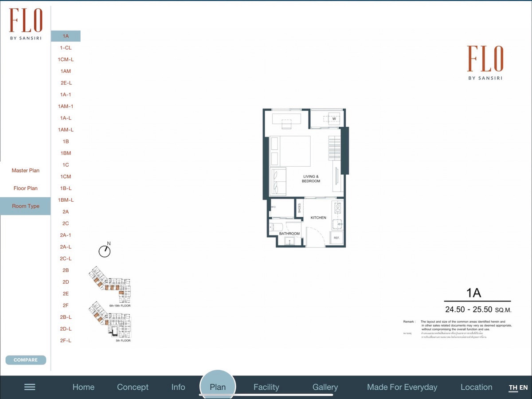Viewport: 532px width, 399px height.
Task: Click the 1A unit floor plan image
Action: 305,178
